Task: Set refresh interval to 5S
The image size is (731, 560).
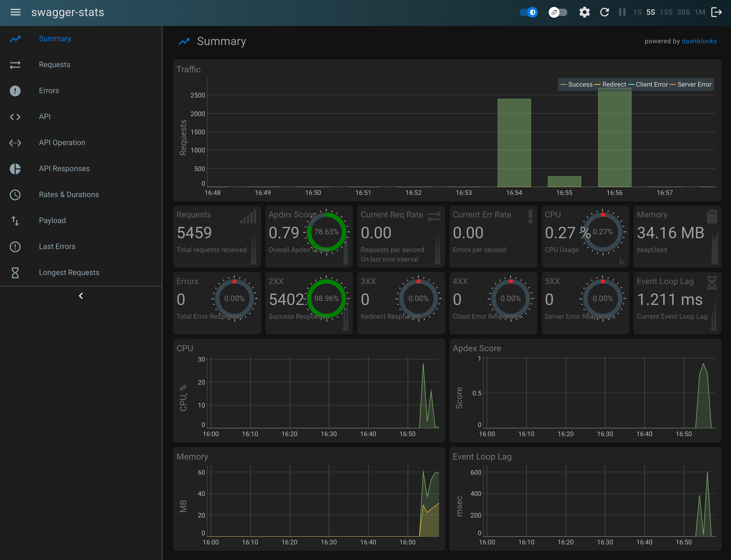Action: (651, 12)
